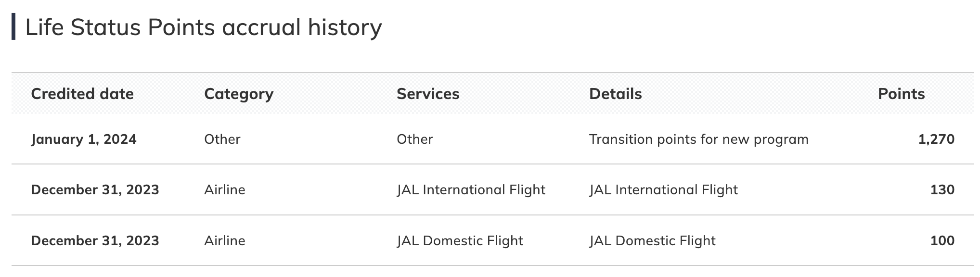Click JAL International Flight under Details
Viewport: 980px width, 277px height.
tap(663, 190)
